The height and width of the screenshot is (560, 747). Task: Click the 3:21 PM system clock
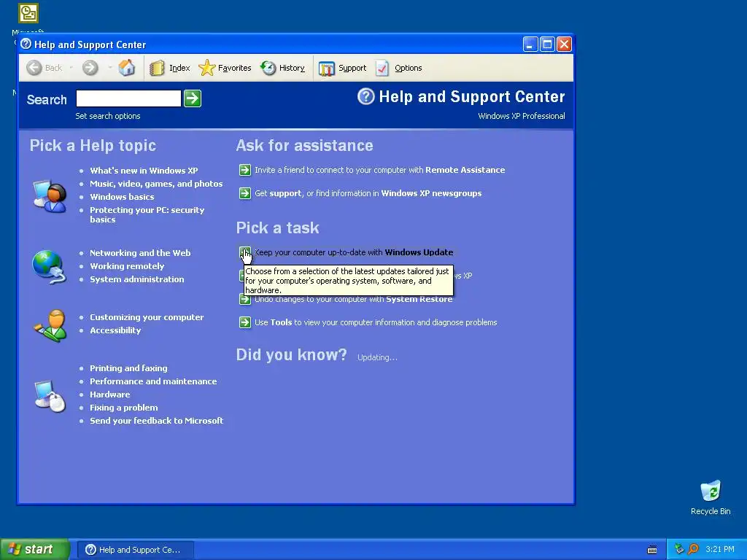(720, 549)
